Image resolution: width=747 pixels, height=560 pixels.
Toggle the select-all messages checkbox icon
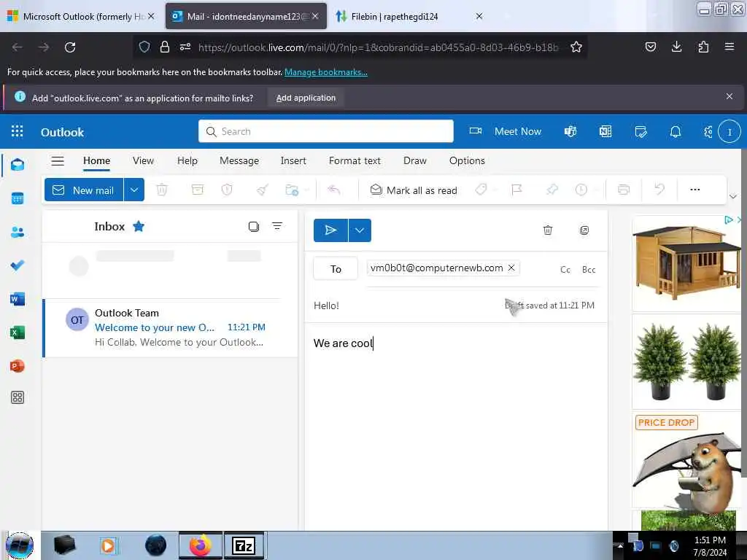tap(254, 227)
